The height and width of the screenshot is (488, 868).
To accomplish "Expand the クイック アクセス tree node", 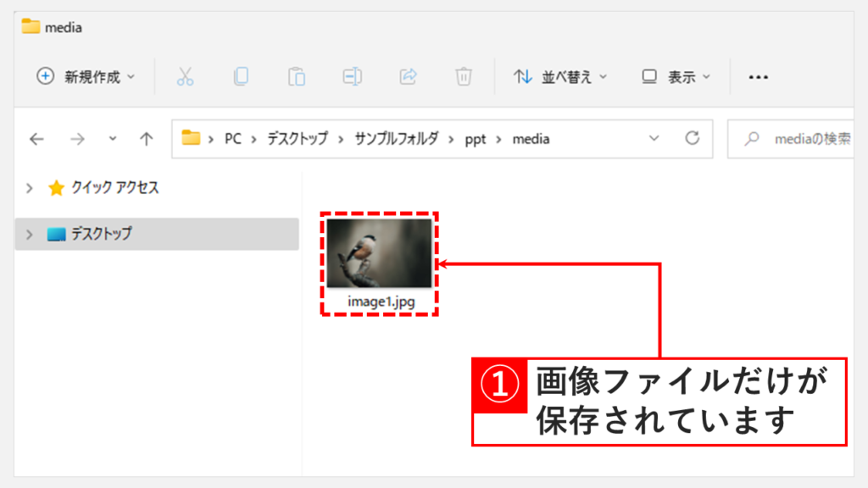I will 30,188.
